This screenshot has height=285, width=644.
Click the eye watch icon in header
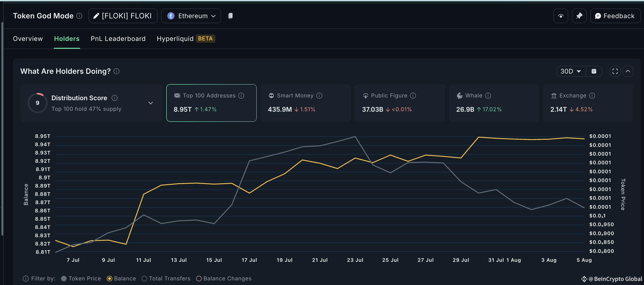tap(560, 16)
